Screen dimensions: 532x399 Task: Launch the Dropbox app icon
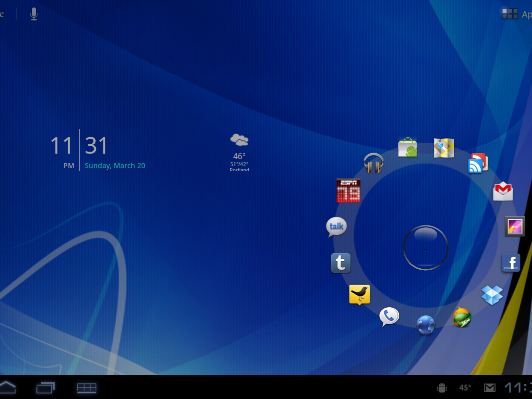pos(492,295)
